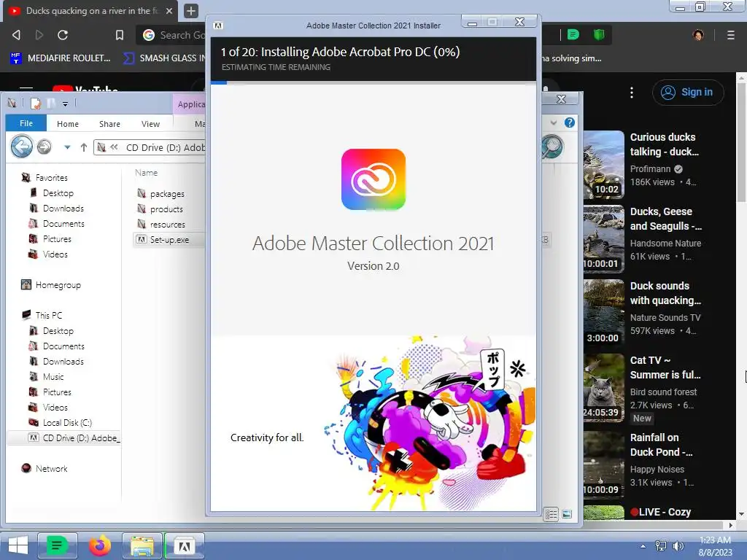Image resolution: width=747 pixels, height=560 pixels.
Task: Switch Explorer to details view icon
Action: point(551,514)
